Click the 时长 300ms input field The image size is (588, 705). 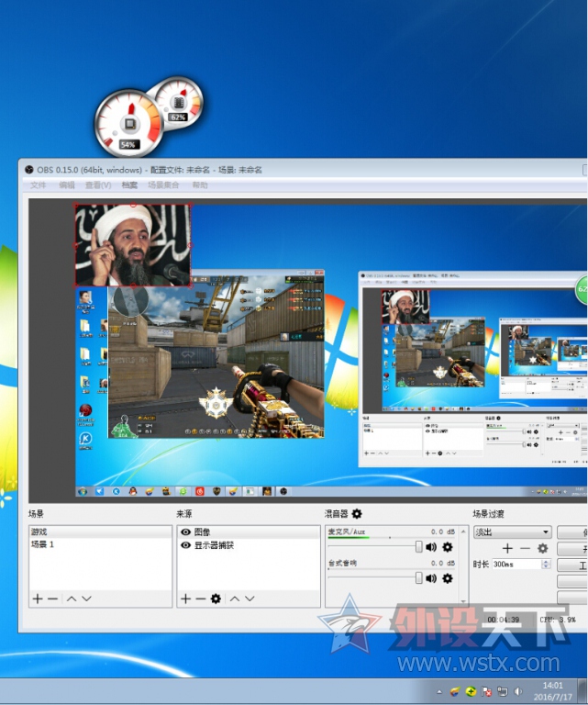pyautogui.click(x=516, y=564)
